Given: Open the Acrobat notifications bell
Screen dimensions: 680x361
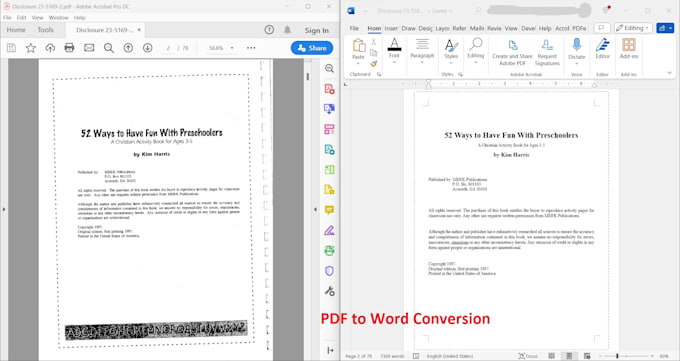Looking at the screenshot, I should 287,30.
